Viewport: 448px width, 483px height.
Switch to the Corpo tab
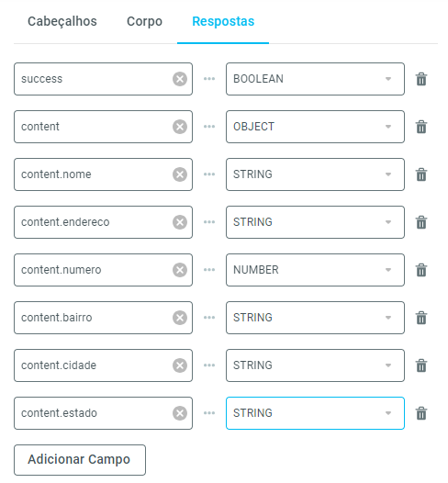tap(144, 21)
